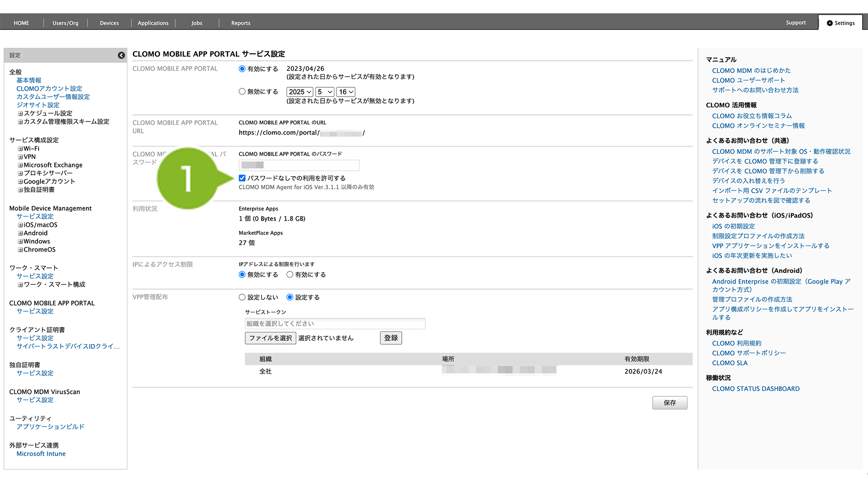
Task: Expand Android tree node
Action: coord(21,233)
